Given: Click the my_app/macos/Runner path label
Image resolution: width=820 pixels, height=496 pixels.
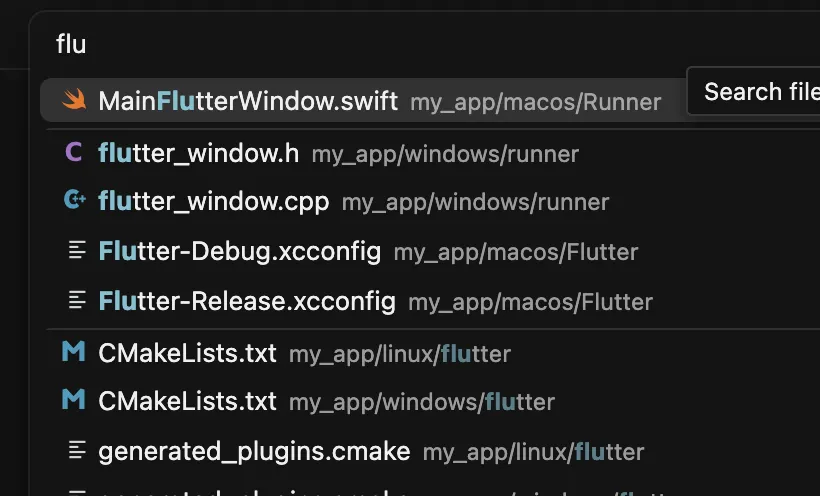Looking at the screenshot, I should 536,102.
